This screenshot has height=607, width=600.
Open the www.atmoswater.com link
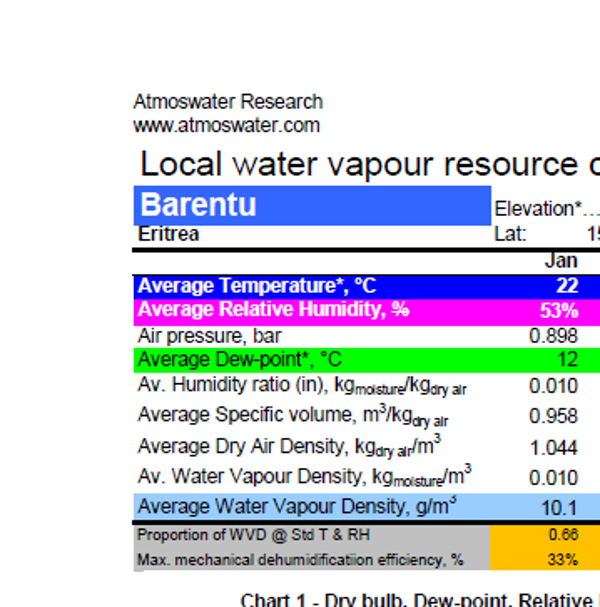coord(226,125)
